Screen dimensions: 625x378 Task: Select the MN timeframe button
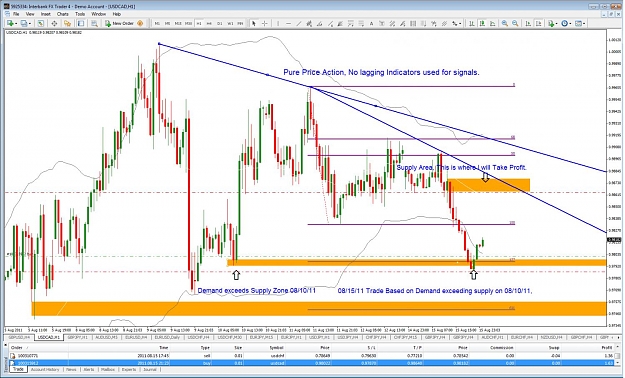[240, 24]
